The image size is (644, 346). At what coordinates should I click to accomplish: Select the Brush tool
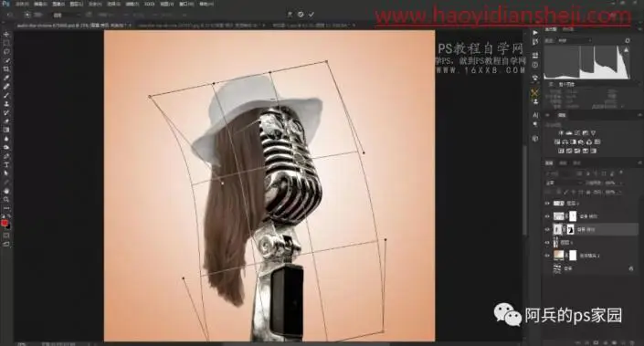point(6,95)
